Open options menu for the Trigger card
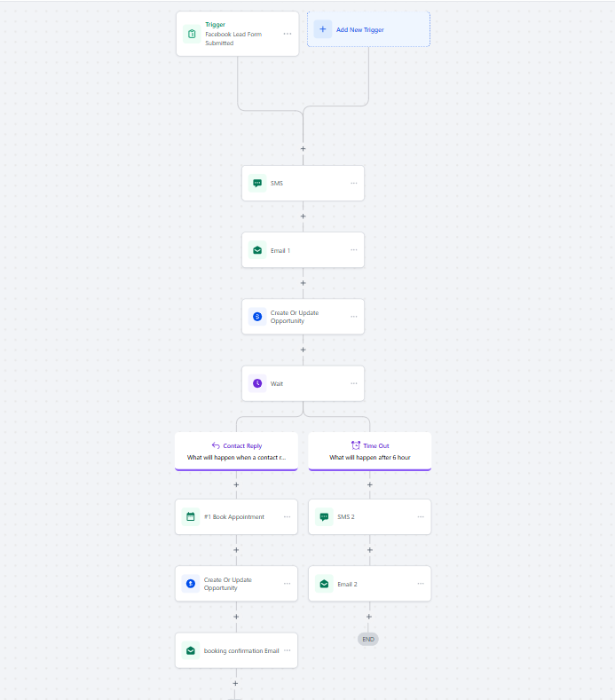This screenshot has width=615, height=700. tap(287, 34)
